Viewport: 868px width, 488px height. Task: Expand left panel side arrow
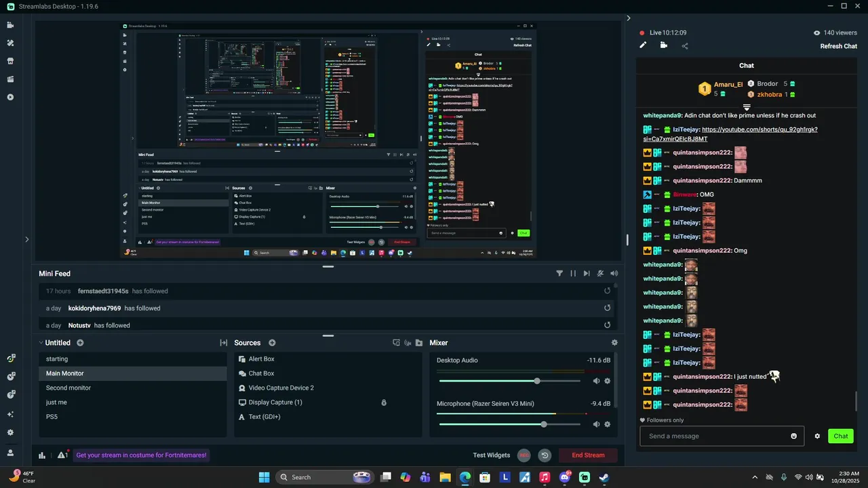coord(27,239)
